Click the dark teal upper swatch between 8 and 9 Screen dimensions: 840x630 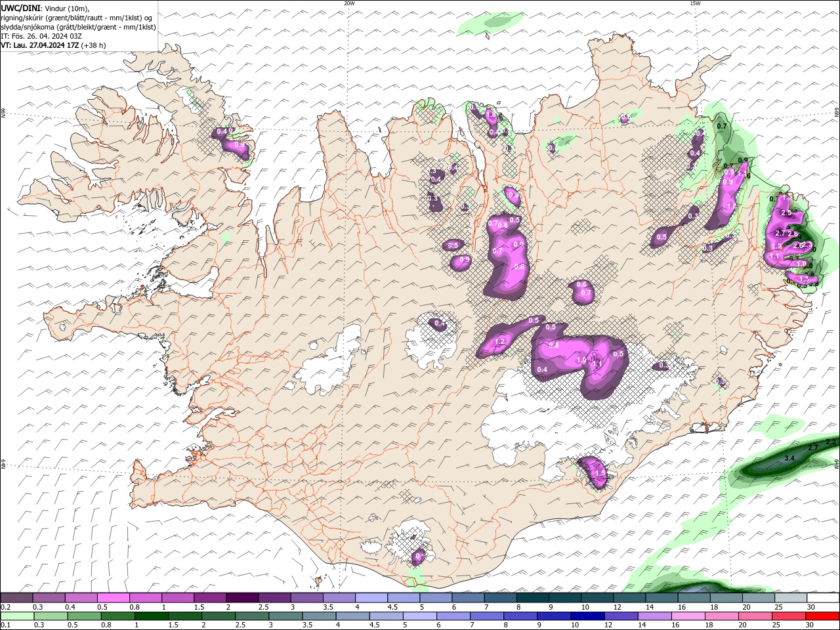coord(532,598)
